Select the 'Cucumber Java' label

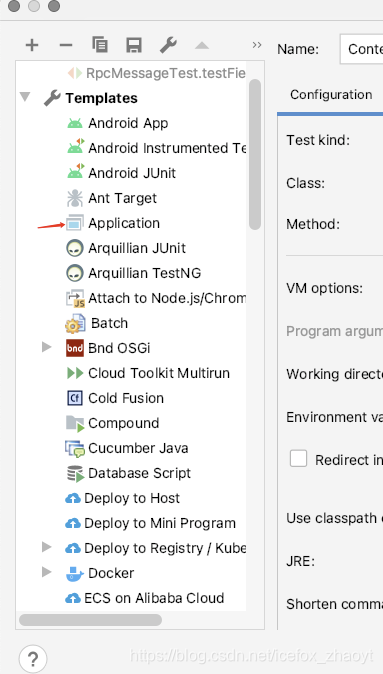click(138, 448)
